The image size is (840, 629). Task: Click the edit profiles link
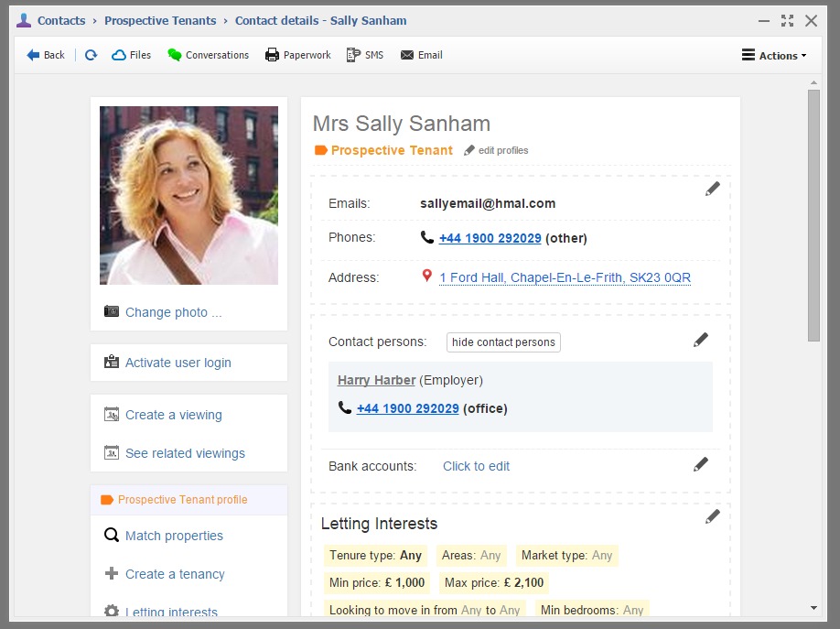coord(496,150)
